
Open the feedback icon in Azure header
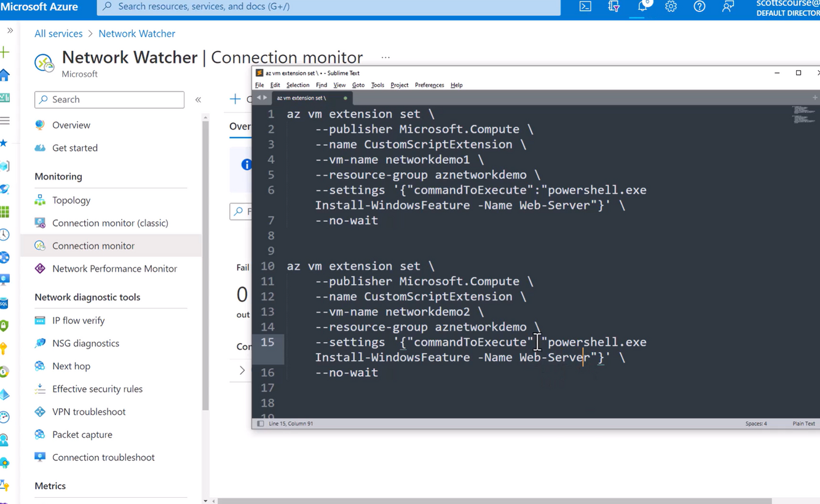pos(728,7)
